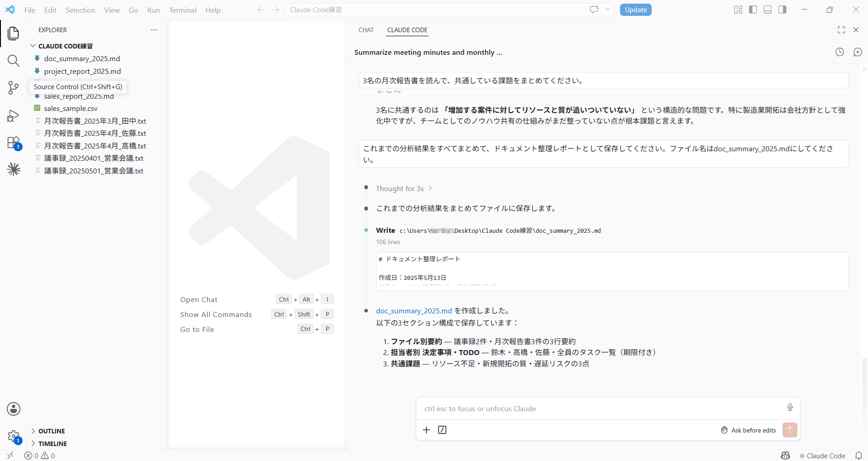868x461 pixels.
Task: Open slash commands menu icon
Action: click(x=442, y=430)
